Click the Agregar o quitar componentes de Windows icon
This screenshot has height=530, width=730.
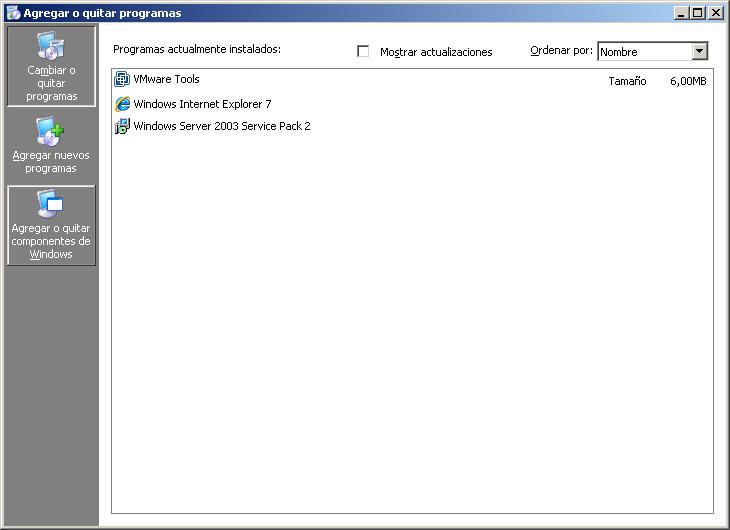[x=50, y=204]
